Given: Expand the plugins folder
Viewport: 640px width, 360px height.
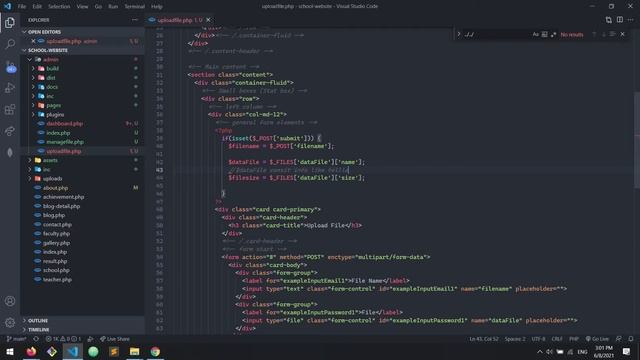Looking at the screenshot, I should tap(33, 115).
